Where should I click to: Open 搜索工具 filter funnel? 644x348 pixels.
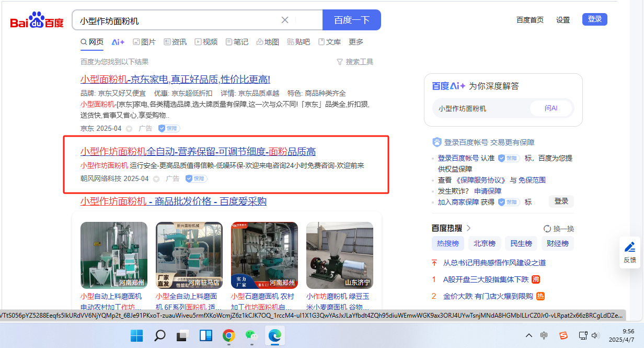(x=355, y=62)
